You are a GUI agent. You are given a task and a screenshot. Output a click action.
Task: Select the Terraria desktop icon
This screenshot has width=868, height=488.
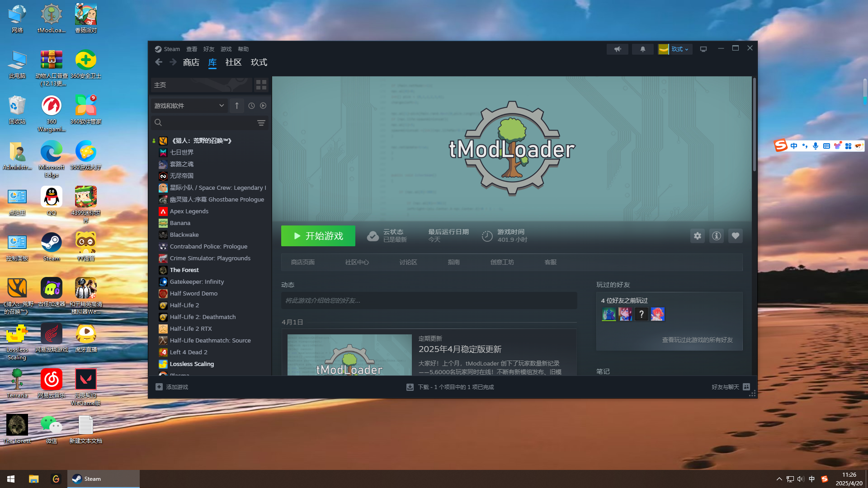tap(17, 383)
